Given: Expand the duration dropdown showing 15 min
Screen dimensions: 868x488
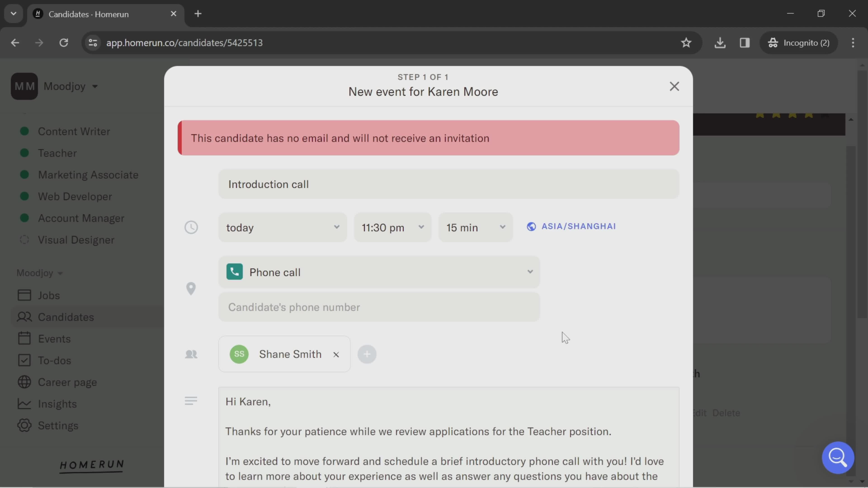Looking at the screenshot, I should (x=475, y=227).
